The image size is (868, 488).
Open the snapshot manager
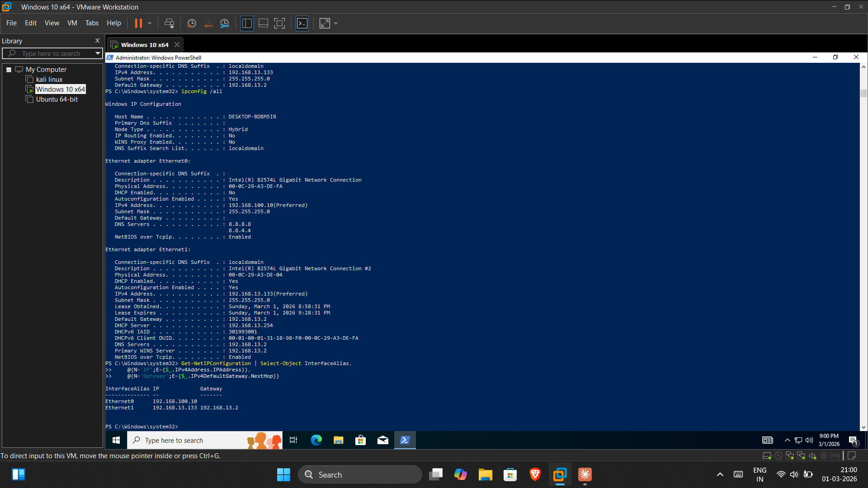(225, 23)
